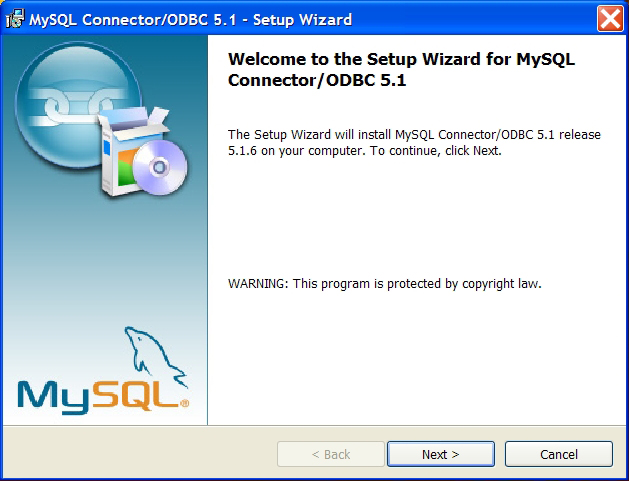Click the registered trademark symbol by logo

(185, 403)
